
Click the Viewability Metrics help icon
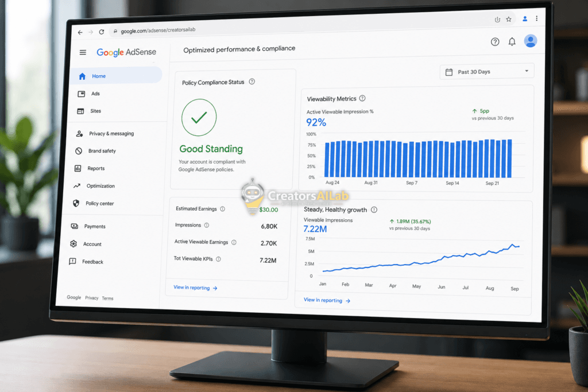coord(362,98)
